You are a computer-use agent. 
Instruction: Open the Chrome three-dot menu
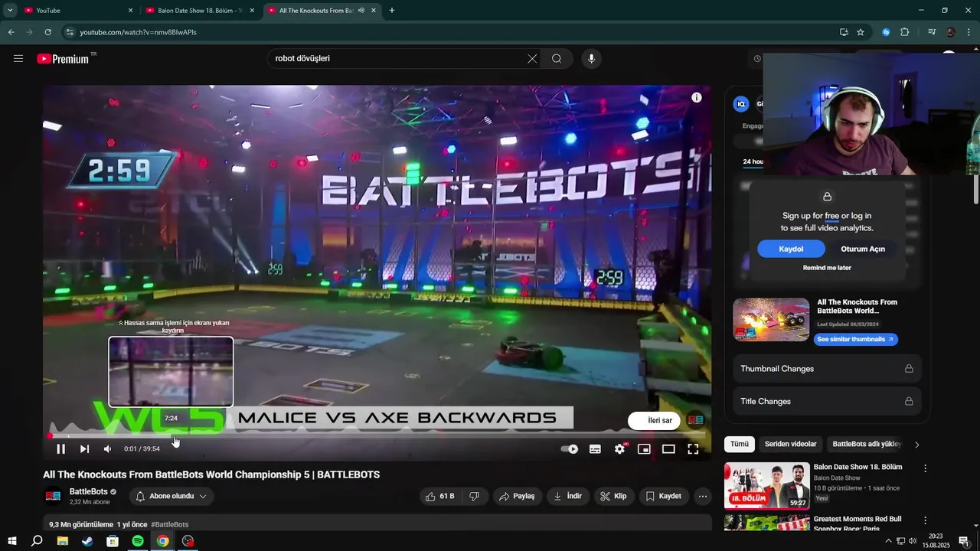click(969, 32)
